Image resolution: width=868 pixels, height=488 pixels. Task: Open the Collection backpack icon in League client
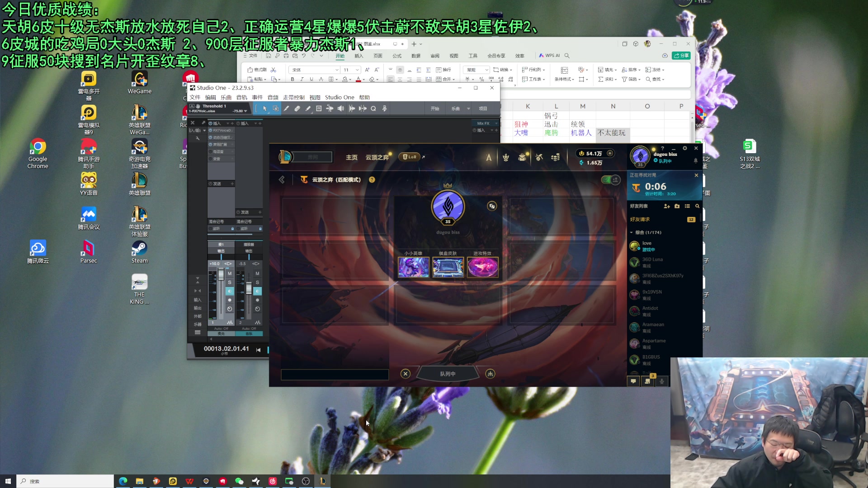click(522, 157)
